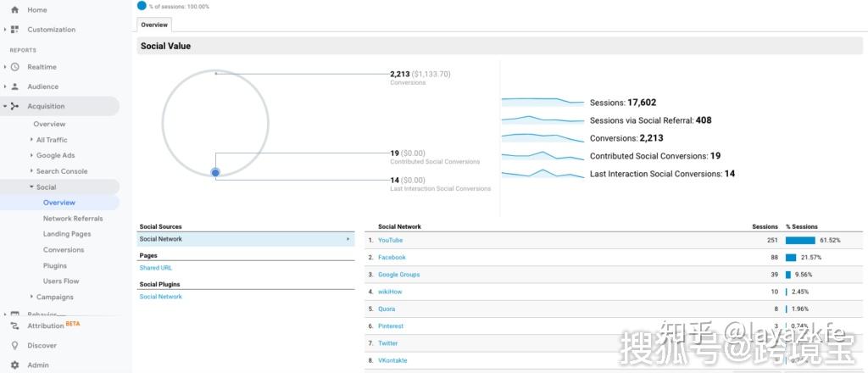868x373 pixels.
Task: Open the Facebook social network link
Action: click(392, 258)
